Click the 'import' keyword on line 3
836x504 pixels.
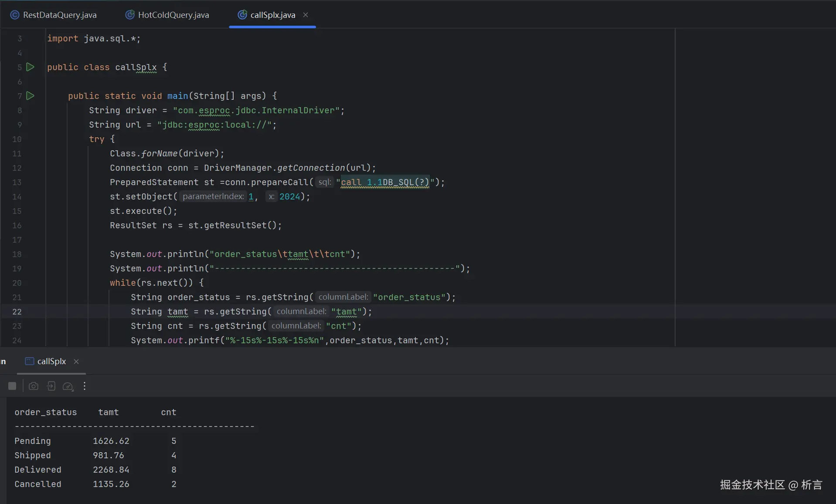point(63,38)
